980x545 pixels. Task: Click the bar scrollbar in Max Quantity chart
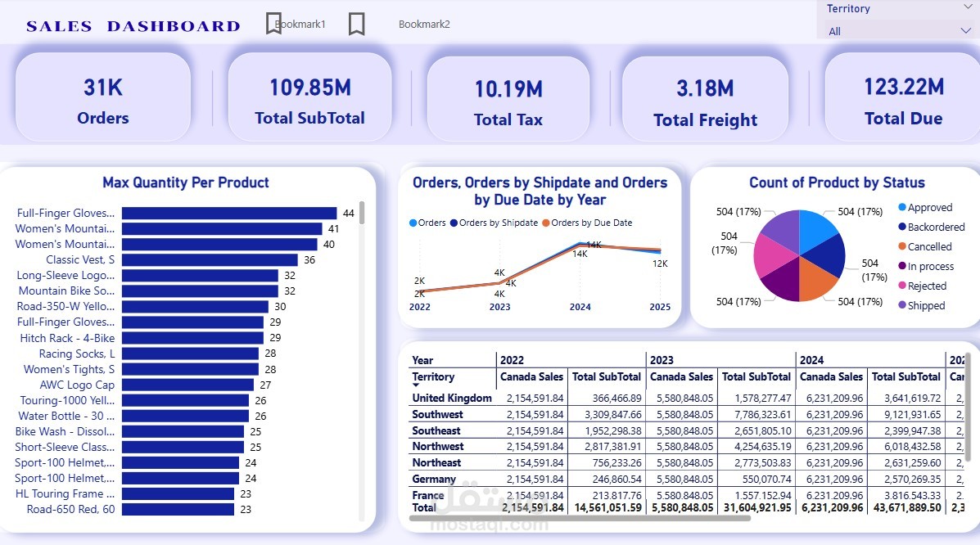362,213
